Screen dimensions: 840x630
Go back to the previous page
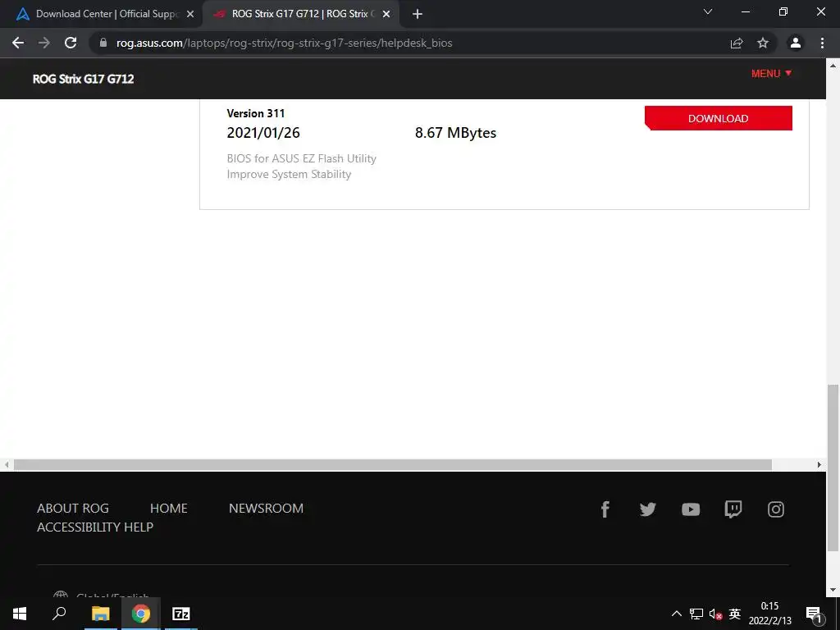coord(18,43)
